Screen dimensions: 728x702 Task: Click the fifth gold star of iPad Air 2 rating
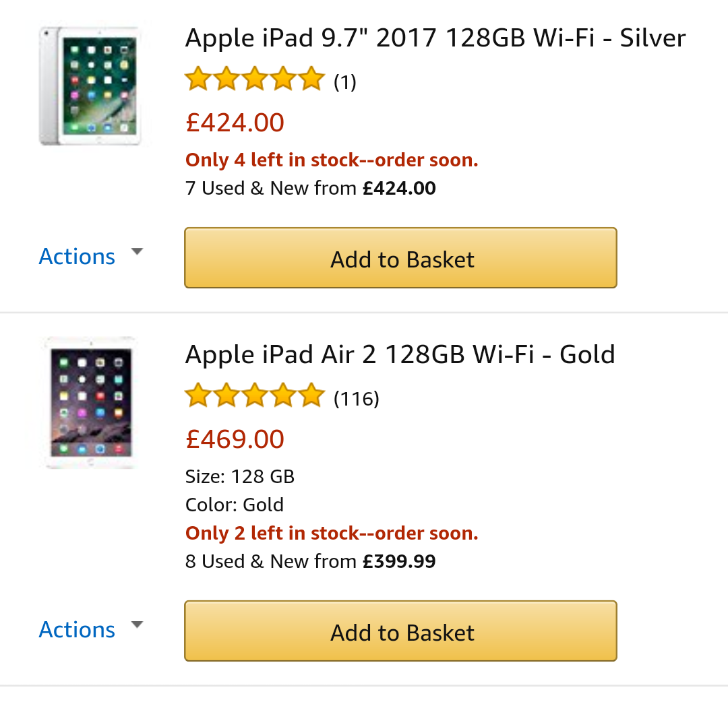pos(311,396)
